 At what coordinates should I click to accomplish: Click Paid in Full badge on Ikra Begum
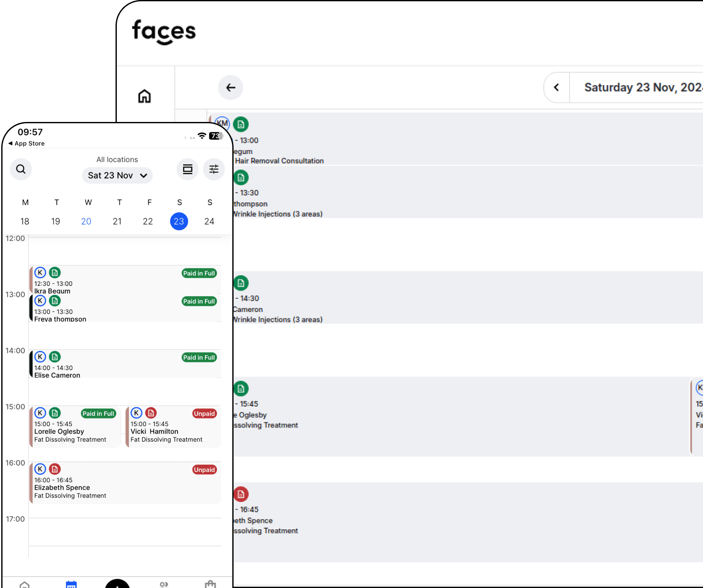pos(199,273)
